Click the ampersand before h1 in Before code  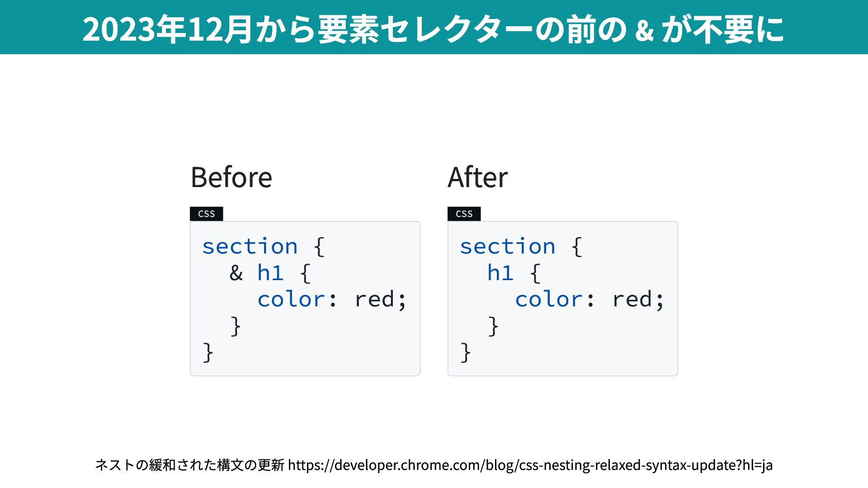click(236, 273)
